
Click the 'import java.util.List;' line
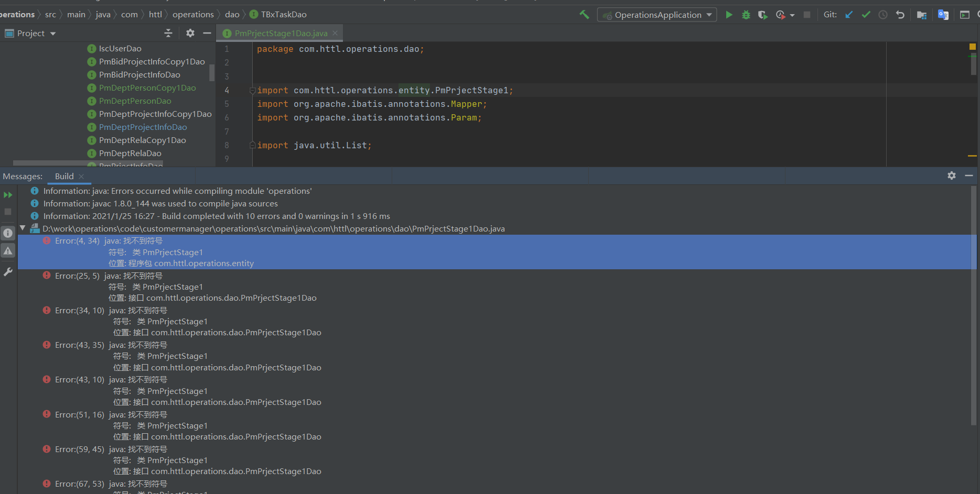[314, 146]
